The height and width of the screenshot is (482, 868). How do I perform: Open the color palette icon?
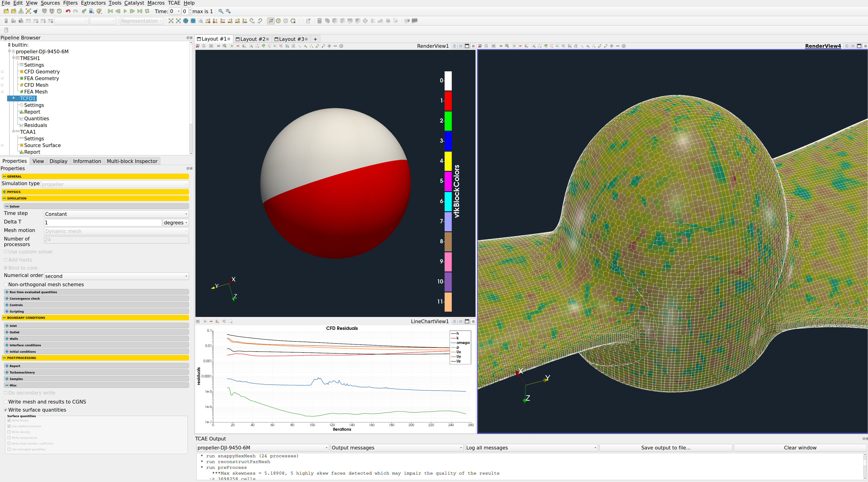[x=99, y=11]
